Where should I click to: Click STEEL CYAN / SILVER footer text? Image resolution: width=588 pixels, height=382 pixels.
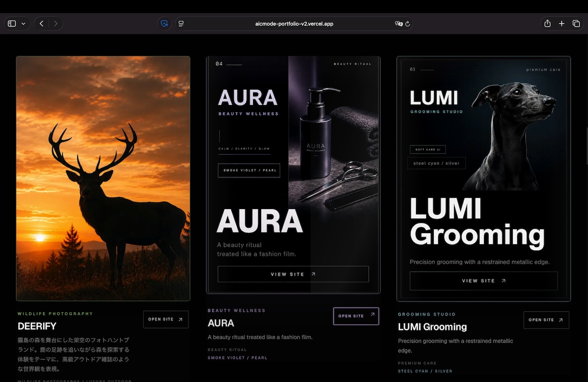[x=425, y=371]
